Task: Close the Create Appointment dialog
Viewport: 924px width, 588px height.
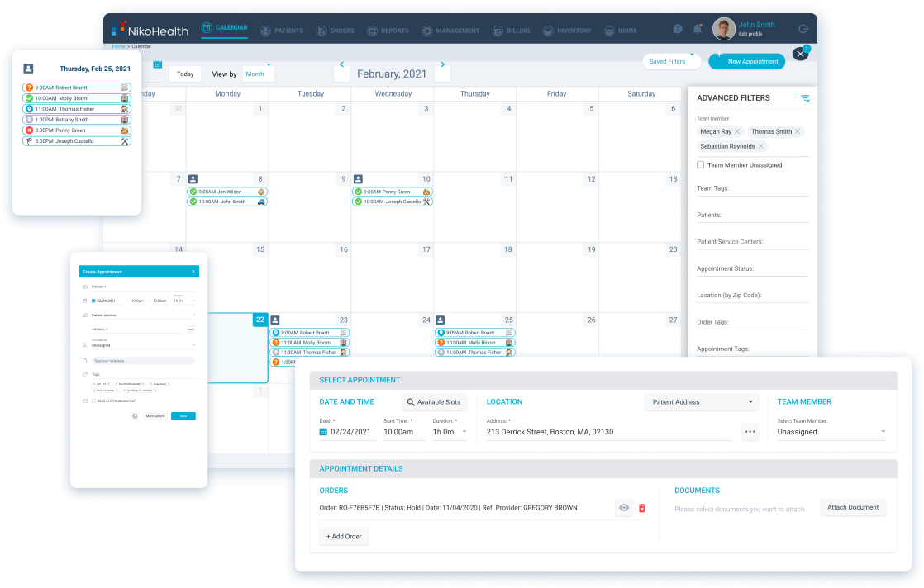Action: coord(193,272)
